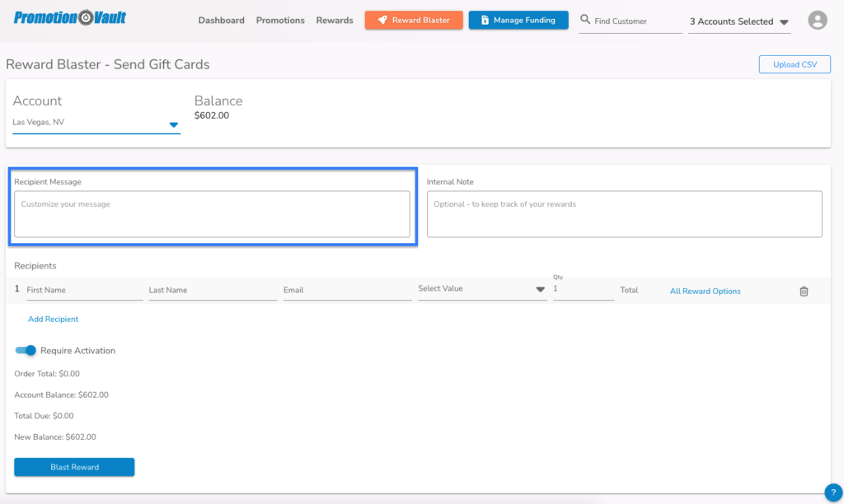The height and width of the screenshot is (504, 844).
Task: Open the 3 Accounts Selected dropdown
Action: coord(739,21)
